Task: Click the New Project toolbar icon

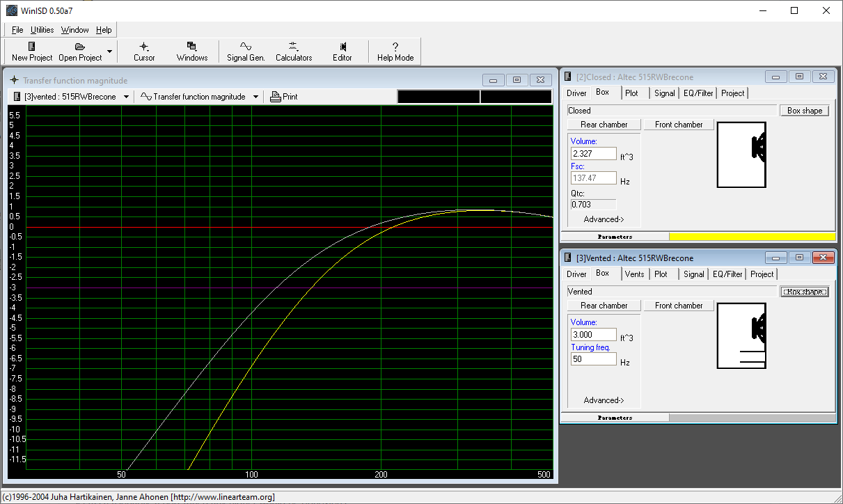Action: [31, 52]
